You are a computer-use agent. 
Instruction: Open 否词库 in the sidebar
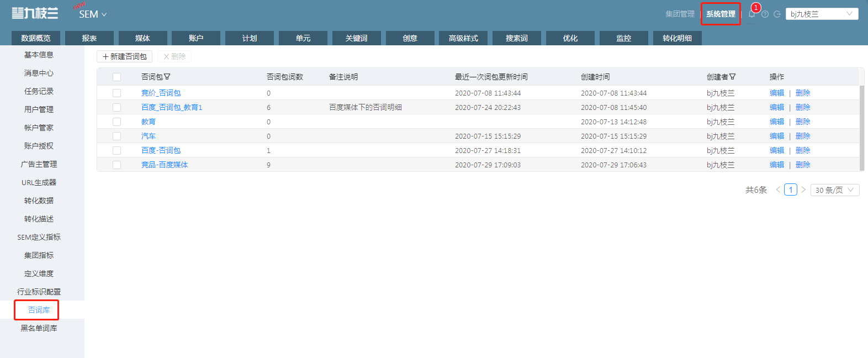tap(39, 310)
